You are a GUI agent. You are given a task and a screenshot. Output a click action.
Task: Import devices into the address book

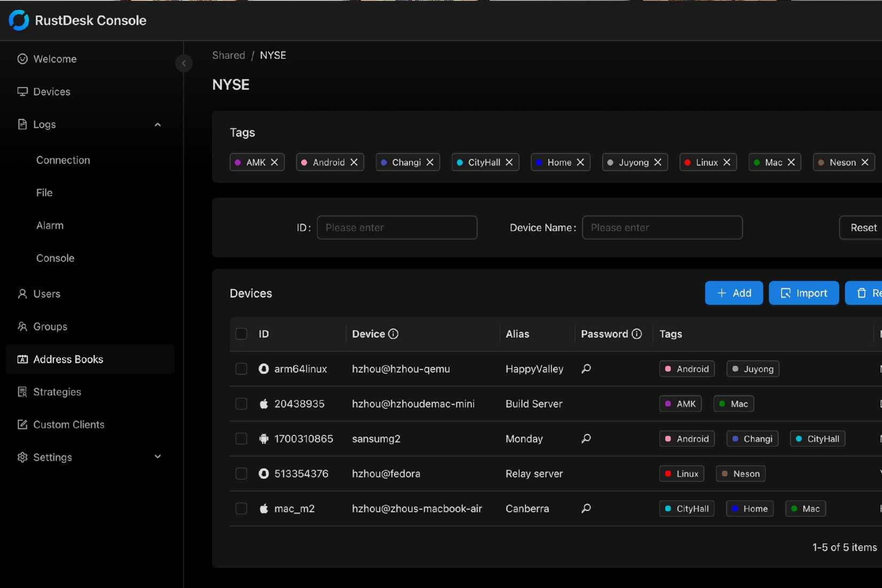click(803, 293)
